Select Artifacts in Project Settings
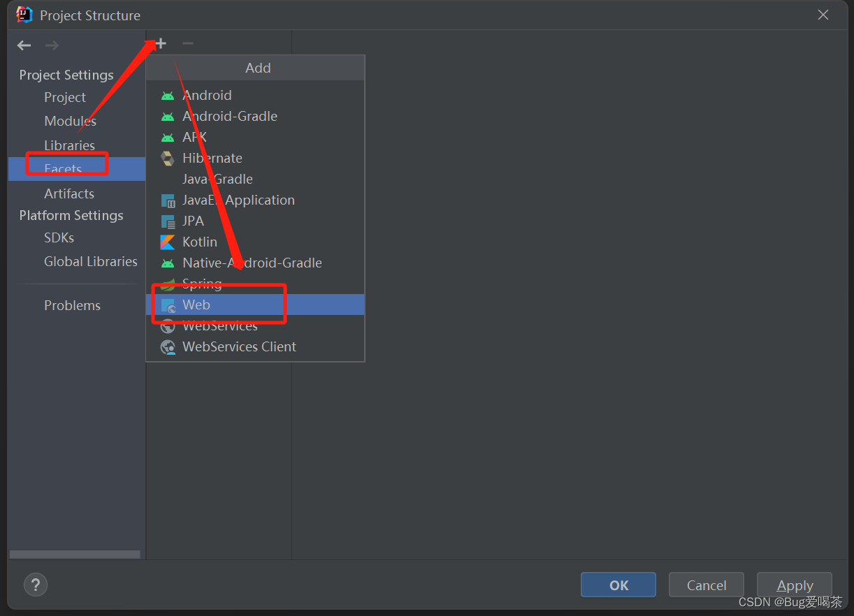 click(x=77, y=193)
